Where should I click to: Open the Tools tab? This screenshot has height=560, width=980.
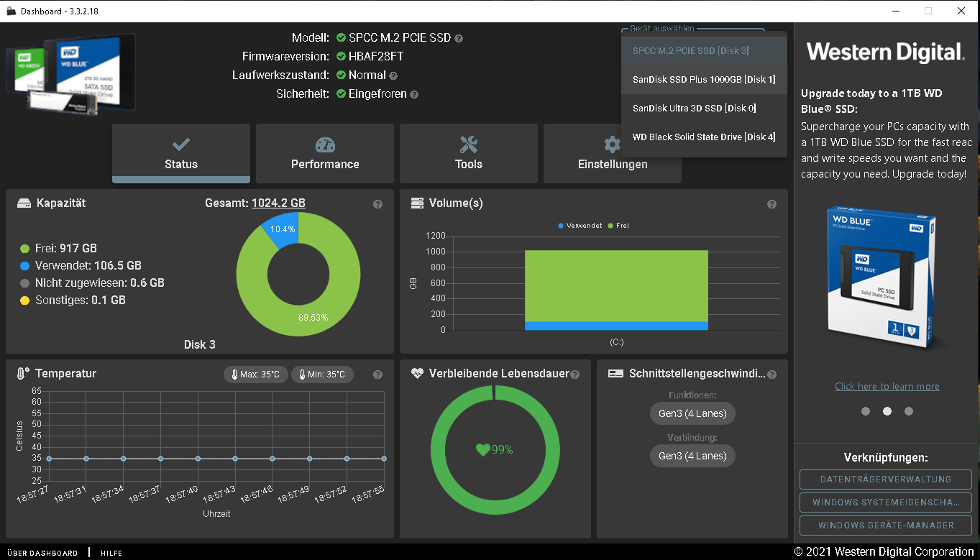[469, 153]
